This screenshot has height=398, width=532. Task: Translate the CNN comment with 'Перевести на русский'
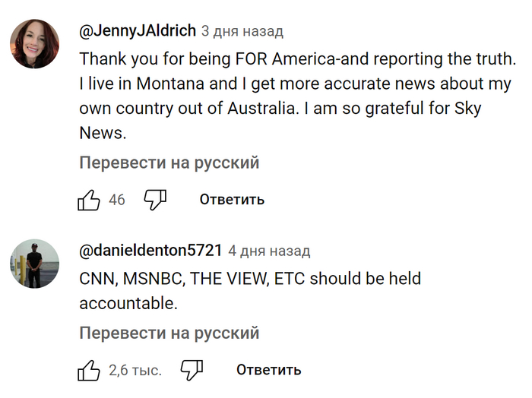(x=169, y=333)
